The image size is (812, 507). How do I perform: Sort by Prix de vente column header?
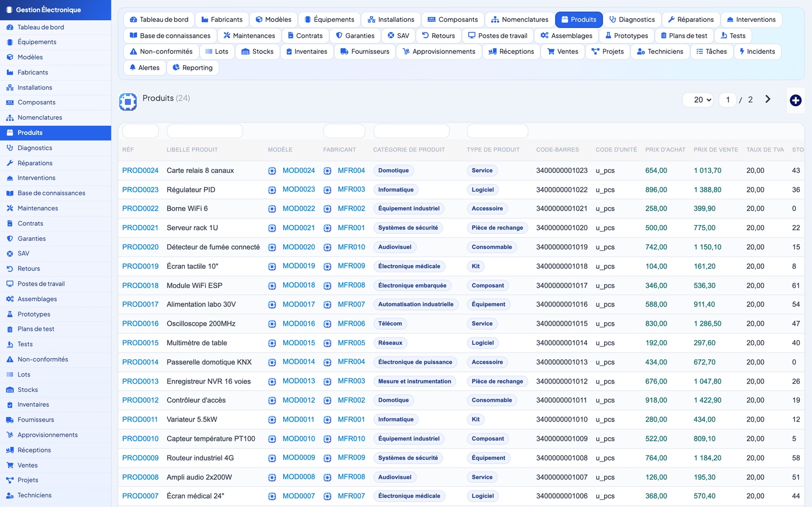point(716,150)
